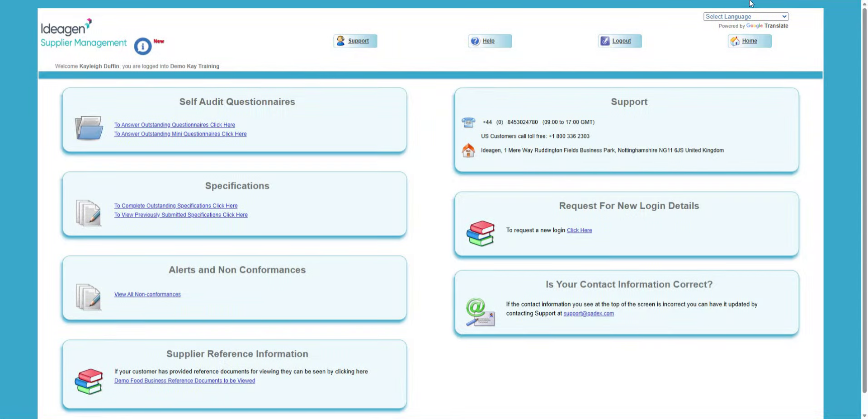This screenshot has width=868, height=419.
Task: Click the house icon on Home button
Action: pos(735,41)
